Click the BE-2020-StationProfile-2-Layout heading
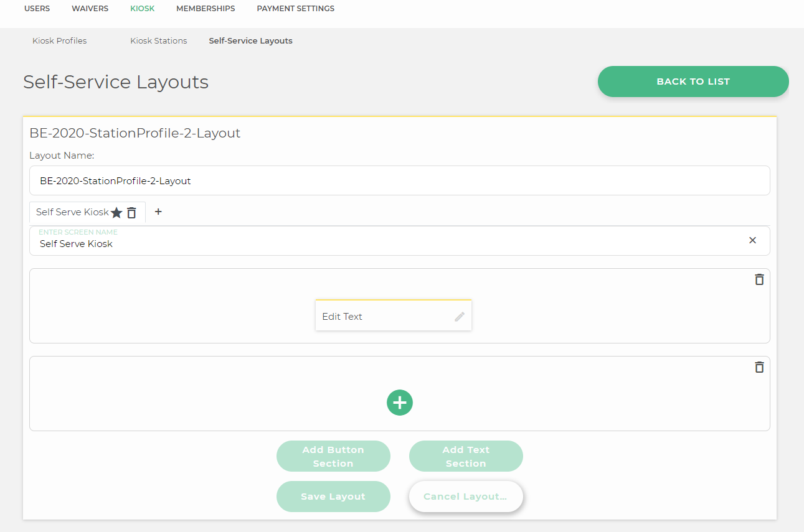 pyautogui.click(x=135, y=133)
